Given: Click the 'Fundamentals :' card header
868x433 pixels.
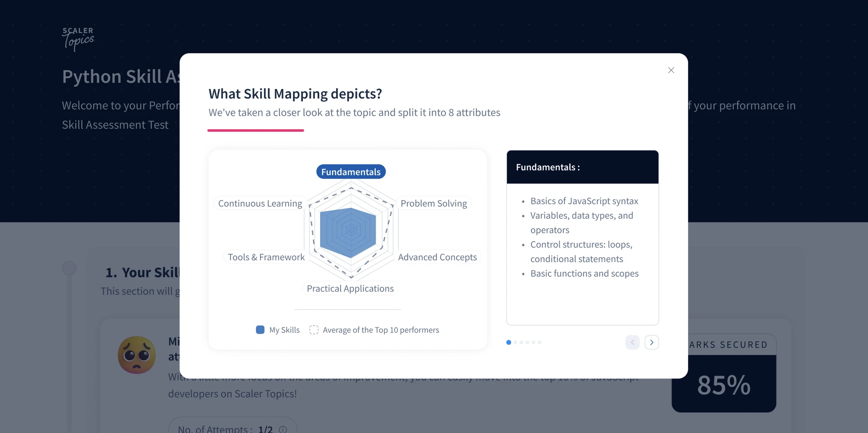Looking at the screenshot, I should [582, 167].
